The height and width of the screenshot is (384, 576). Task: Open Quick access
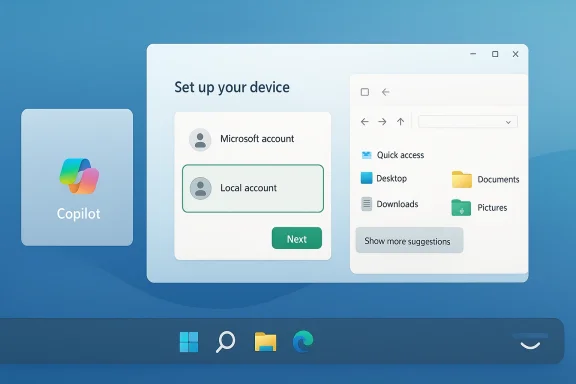[392, 155]
